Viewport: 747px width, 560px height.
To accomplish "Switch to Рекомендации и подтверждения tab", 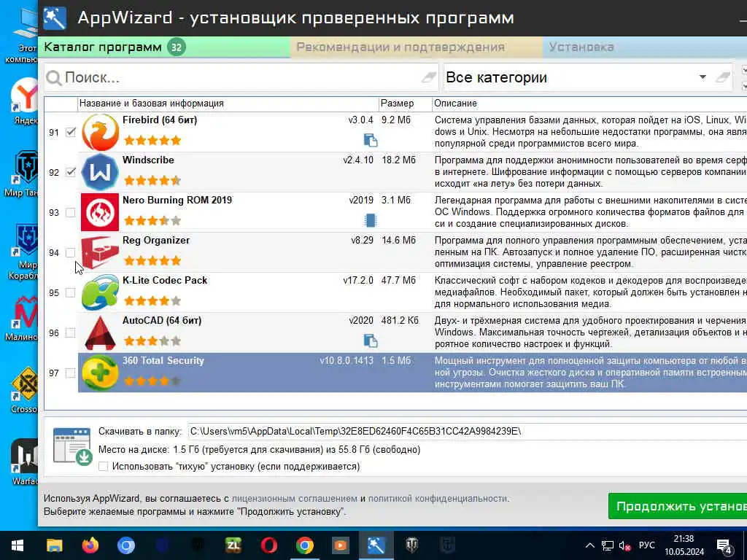I will pyautogui.click(x=416, y=47).
